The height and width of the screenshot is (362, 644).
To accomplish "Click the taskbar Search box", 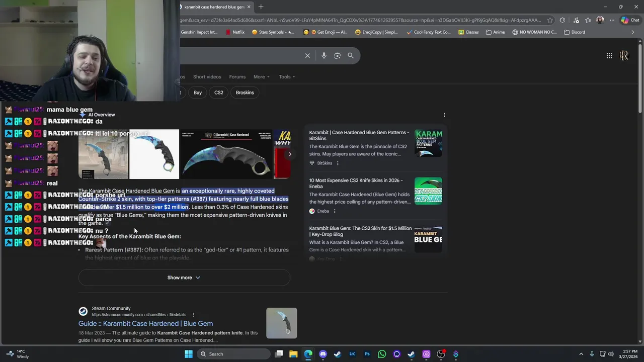I will click(234, 354).
